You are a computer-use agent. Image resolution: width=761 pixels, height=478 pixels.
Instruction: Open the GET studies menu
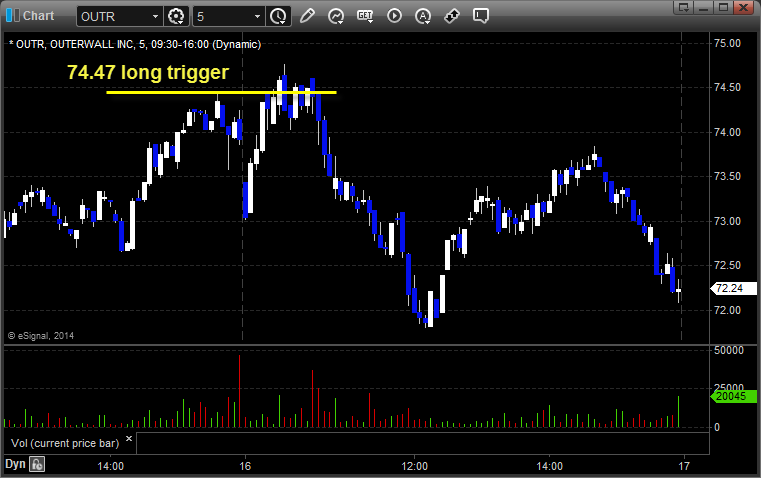pyautogui.click(x=365, y=16)
